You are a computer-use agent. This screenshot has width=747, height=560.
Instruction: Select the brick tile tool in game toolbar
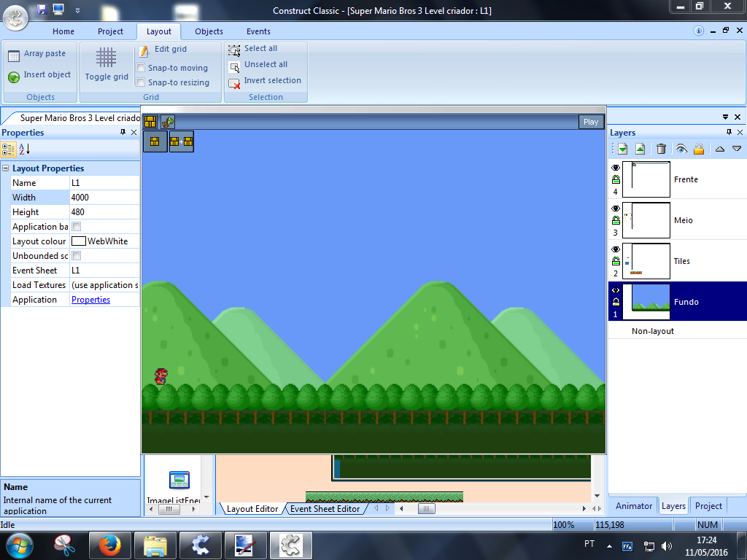click(150, 122)
